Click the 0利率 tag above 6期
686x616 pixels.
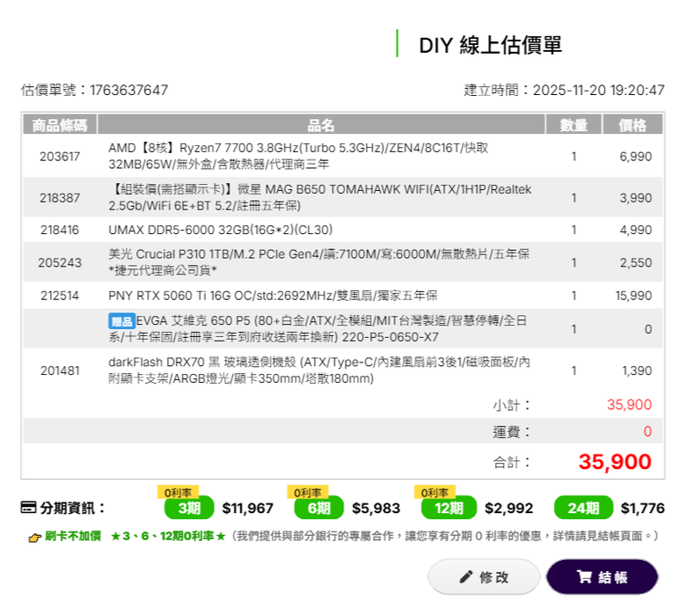click(x=308, y=492)
